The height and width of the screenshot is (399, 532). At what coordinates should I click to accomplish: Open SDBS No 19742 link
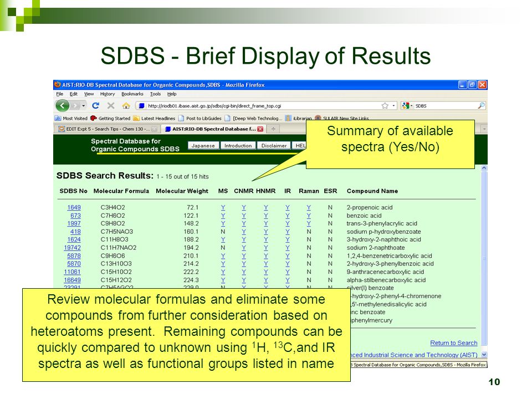point(72,248)
